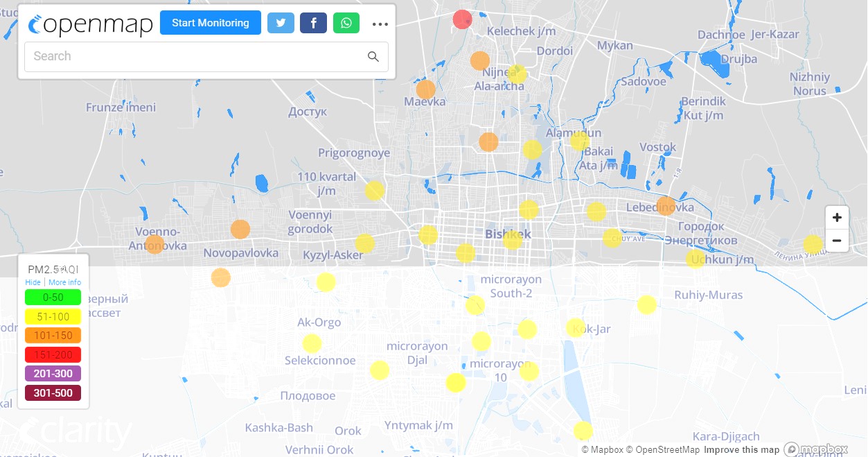Select the yellow 51-100 AQI range
Image resolution: width=868 pixels, height=457 pixels.
pyautogui.click(x=53, y=316)
